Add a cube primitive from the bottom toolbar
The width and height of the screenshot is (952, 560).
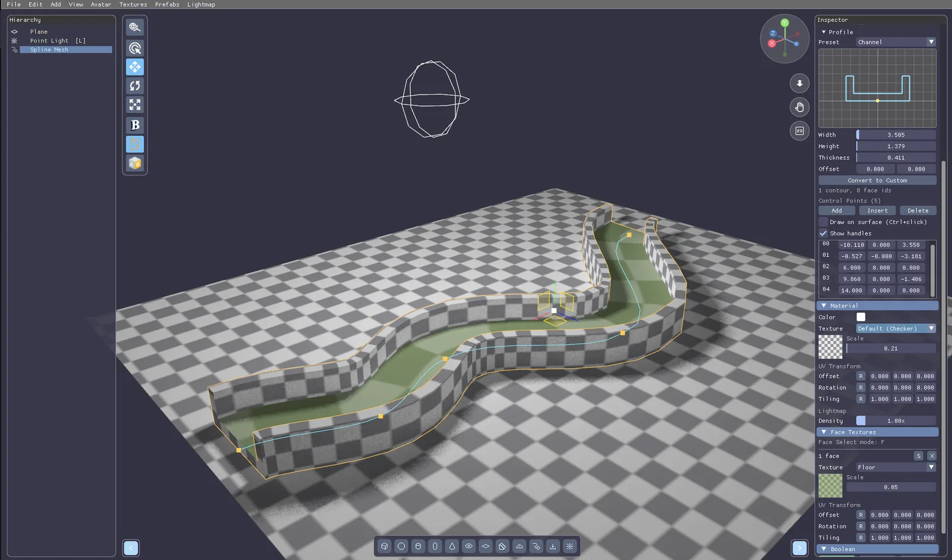point(384,546)
